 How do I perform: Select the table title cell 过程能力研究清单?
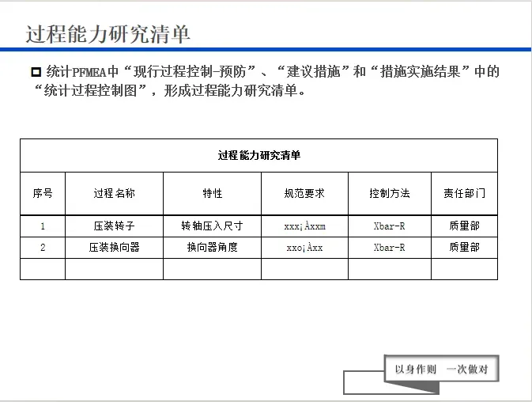tap(258, 156)
